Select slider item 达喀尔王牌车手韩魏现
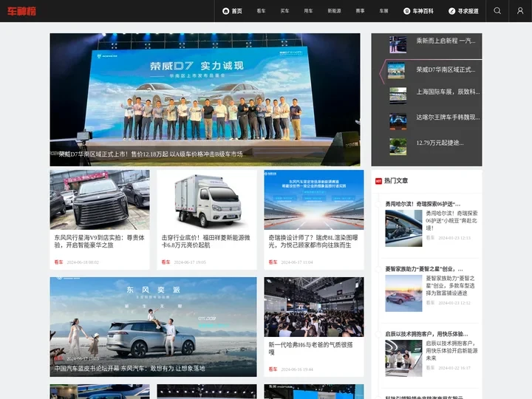The height and width of the screenshot is (399, 532). tap(448, 117)
